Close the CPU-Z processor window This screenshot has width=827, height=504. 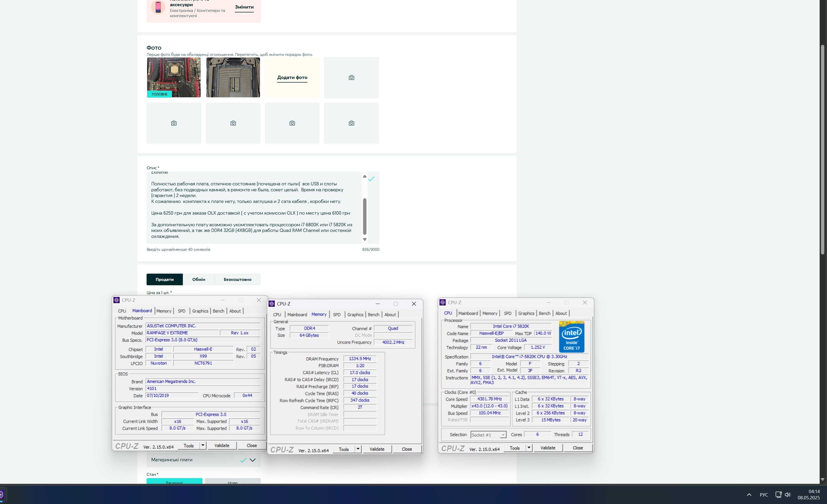point(585,302)
